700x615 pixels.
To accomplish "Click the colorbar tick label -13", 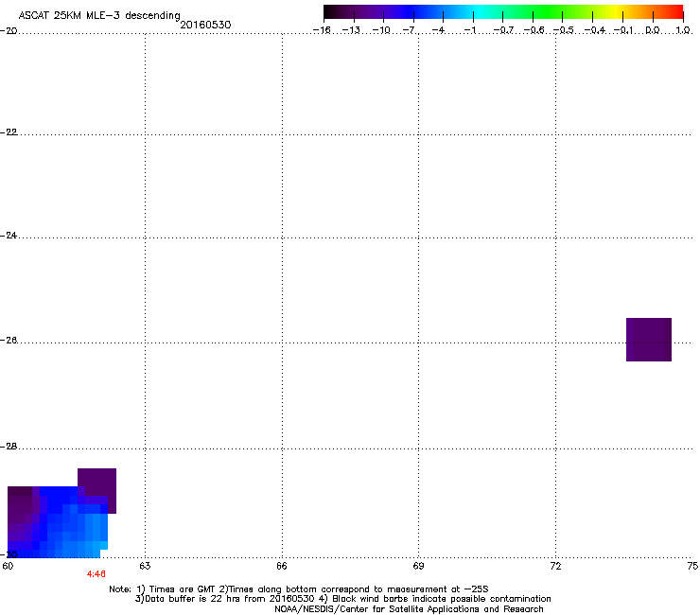I will coord(351,30).
